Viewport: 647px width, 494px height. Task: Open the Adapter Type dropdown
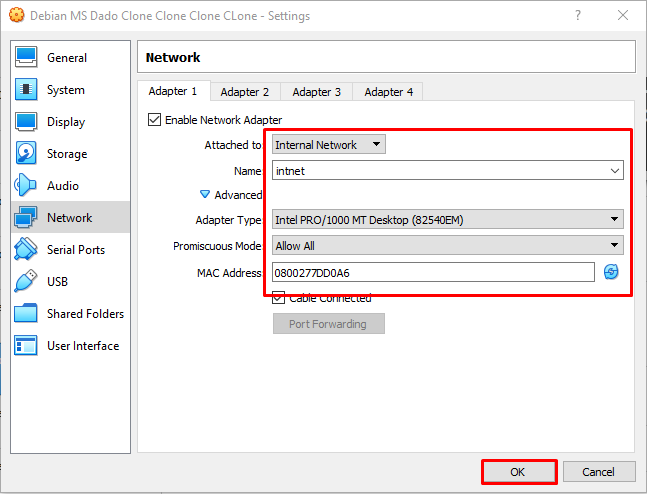tap(448, 219)
